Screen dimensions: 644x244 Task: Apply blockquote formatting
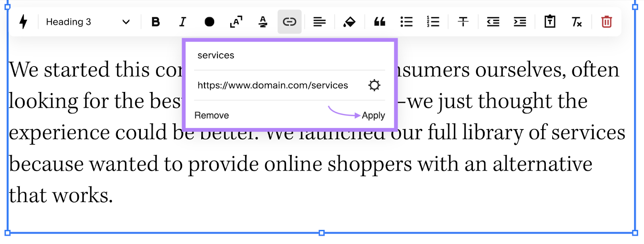coord(380,22)
